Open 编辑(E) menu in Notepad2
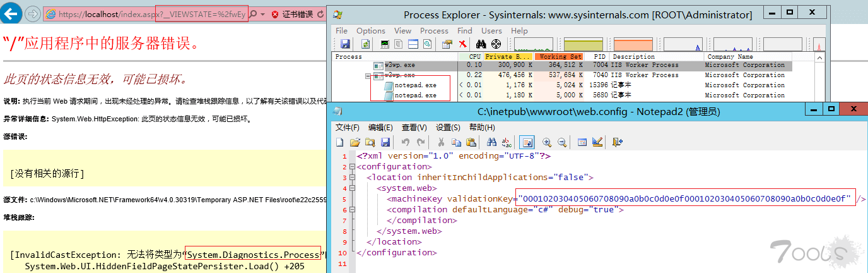868x273 pixels. [380, 128]
